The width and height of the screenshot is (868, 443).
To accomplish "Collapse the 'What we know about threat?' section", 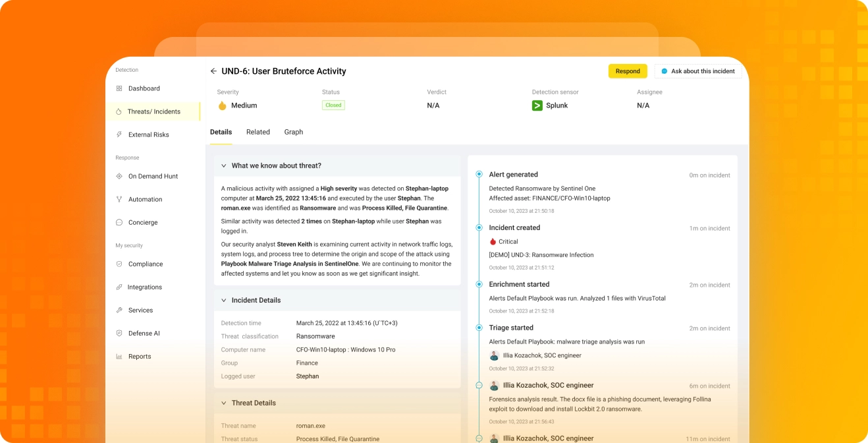I will pyautogui.click(x=224, y=165).
